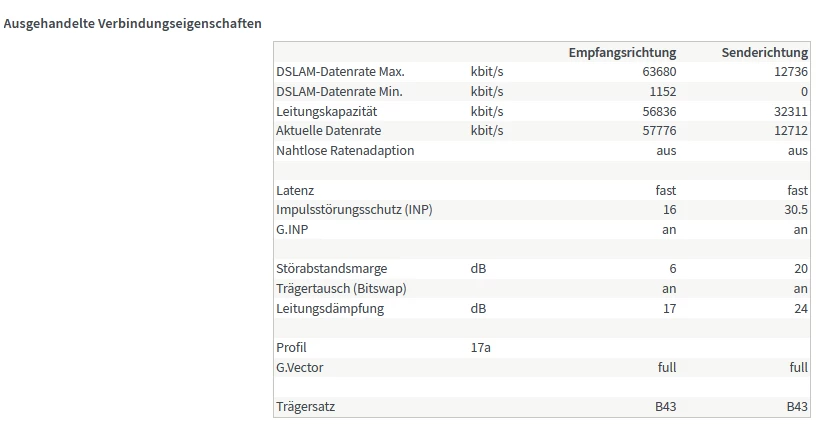Click the Aktuelle Datenrate row label
The image size is (819, 424).
[328, 131]
